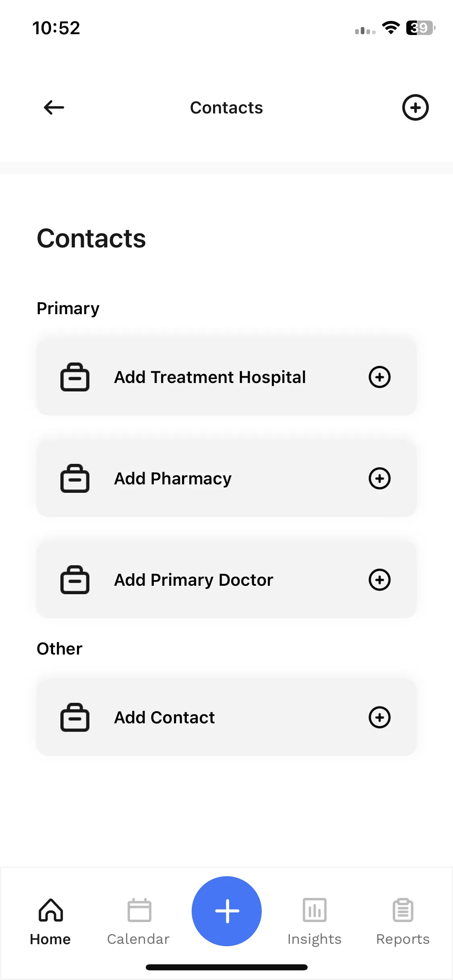Choose Add Primary Doctor label

click(194, 580)
